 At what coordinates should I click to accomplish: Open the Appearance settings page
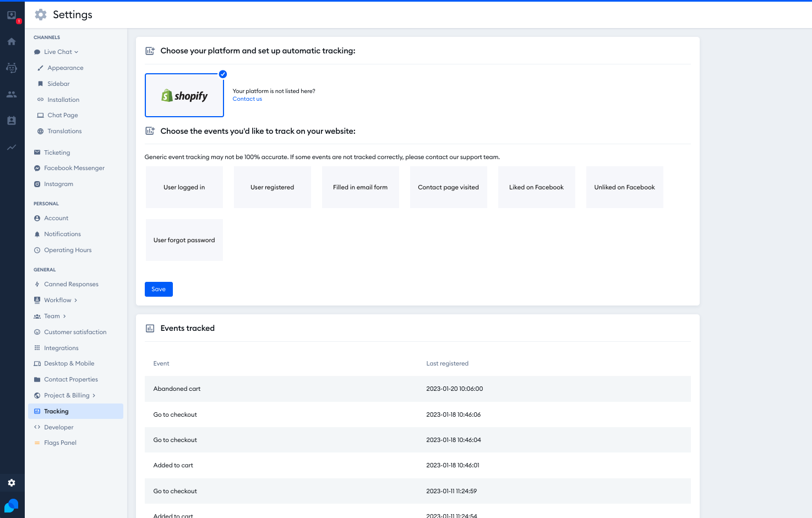[66, 68]
